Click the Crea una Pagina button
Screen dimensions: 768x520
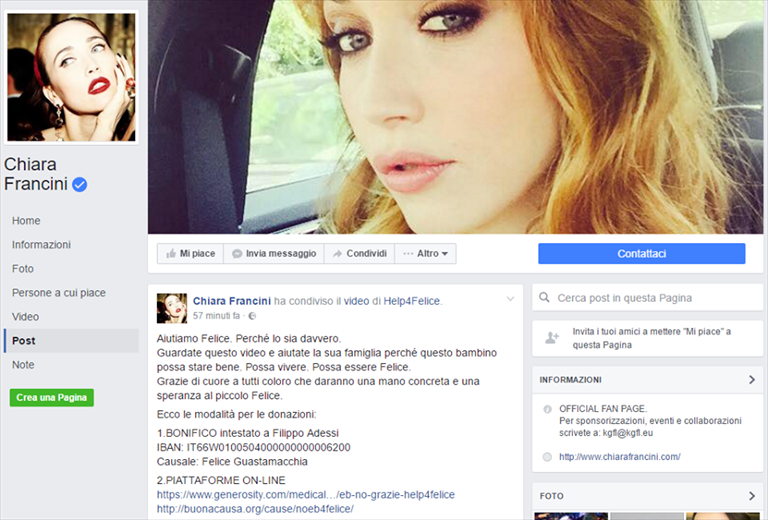pos(51,398)
